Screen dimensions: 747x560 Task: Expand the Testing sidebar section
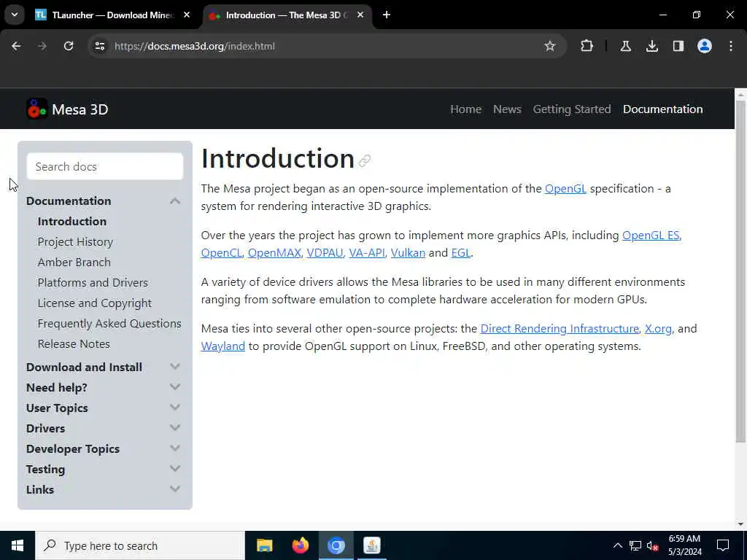click(175, 469)
